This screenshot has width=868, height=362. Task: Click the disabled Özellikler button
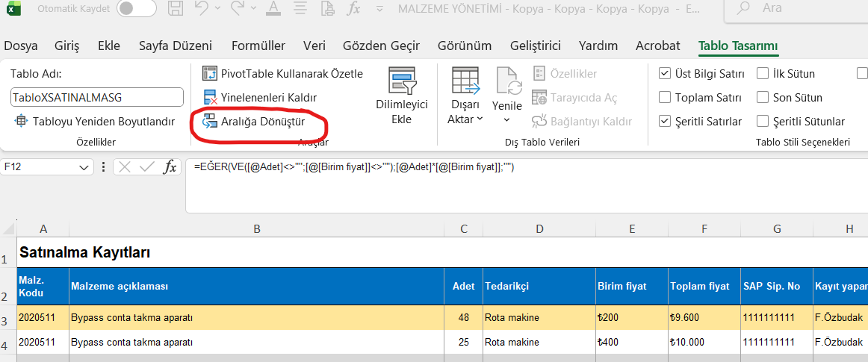point(565,74)
